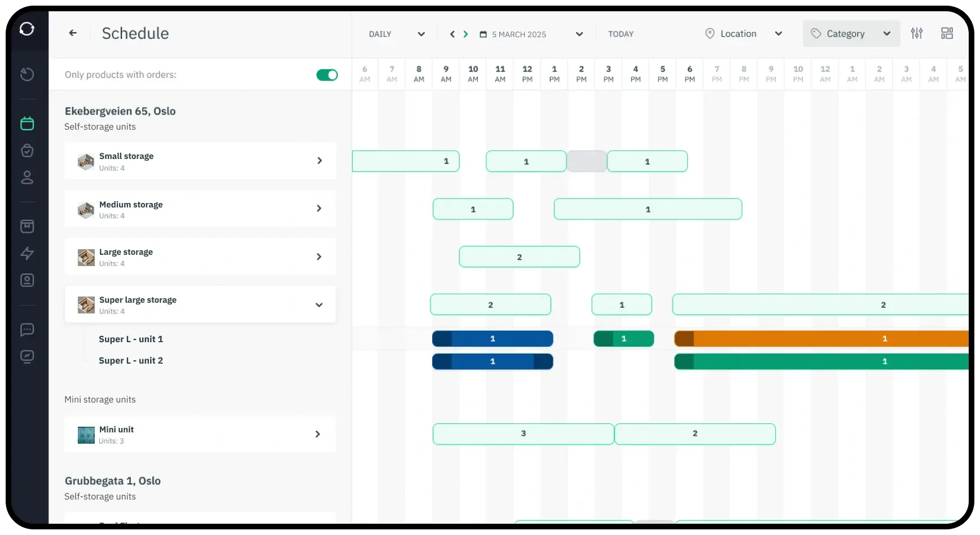Click Mini unit booking block showing 2
The image size is (980, 535).
[695, 434]
